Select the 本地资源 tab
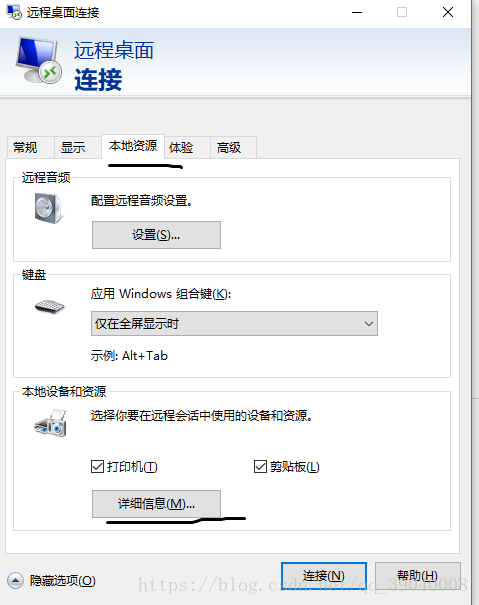Screen dimensions: 479x605 click(x=133, y=146)
